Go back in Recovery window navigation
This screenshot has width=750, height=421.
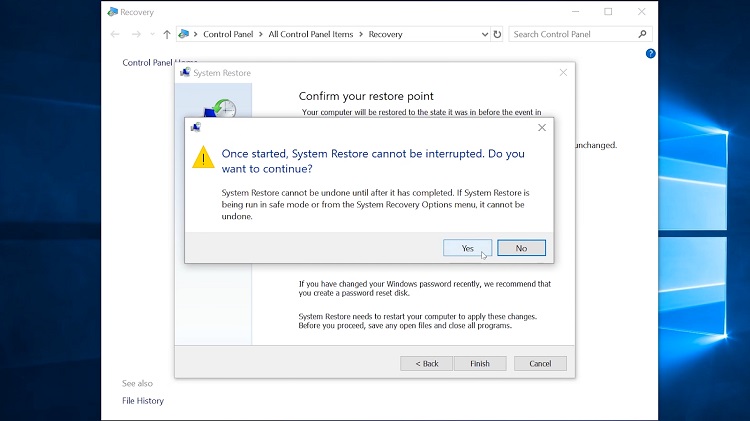point(115,34)
